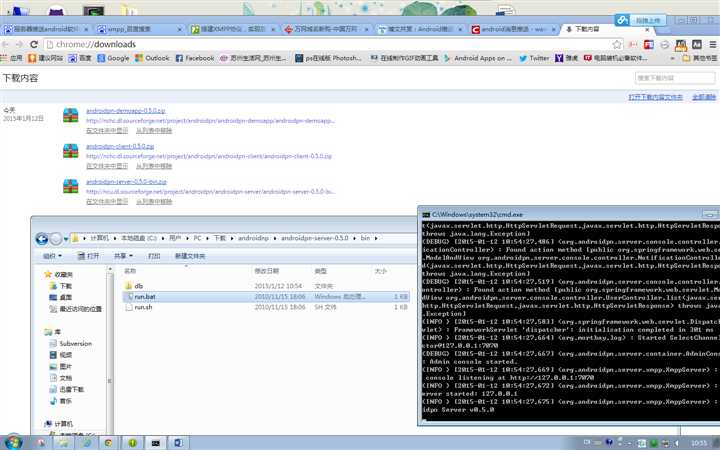This screenshot has width=720, height=450.
Task: Click Explorer New folder button
Action: pos(190,256)
